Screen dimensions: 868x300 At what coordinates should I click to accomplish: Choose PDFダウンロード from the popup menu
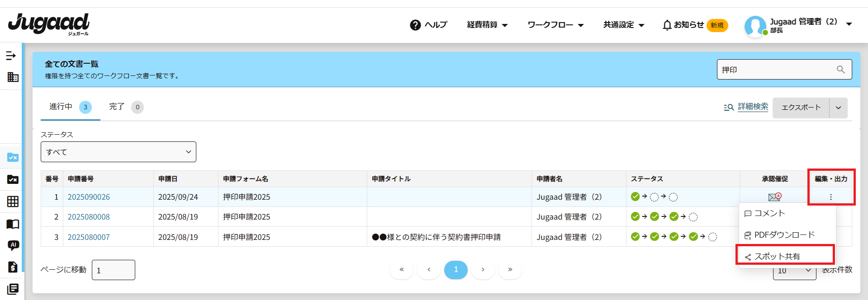coord(784,235)
